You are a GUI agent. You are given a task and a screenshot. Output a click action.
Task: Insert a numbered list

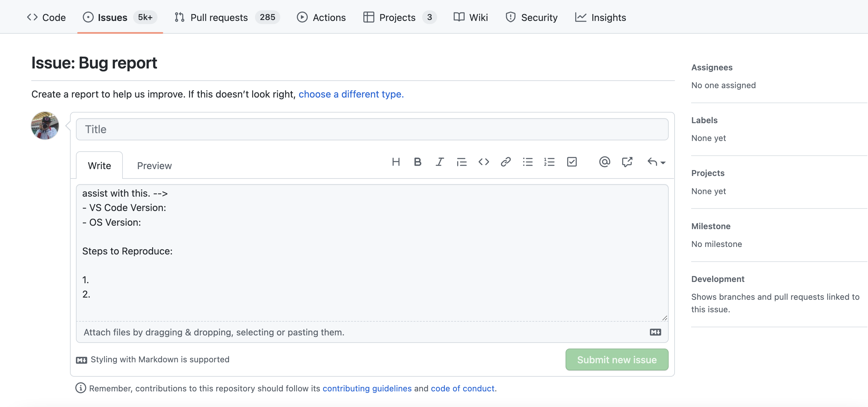549,162
